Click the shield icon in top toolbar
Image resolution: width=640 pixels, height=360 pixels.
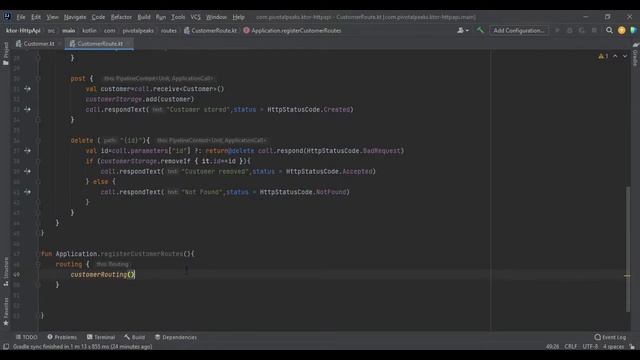[x=633, y=30]
